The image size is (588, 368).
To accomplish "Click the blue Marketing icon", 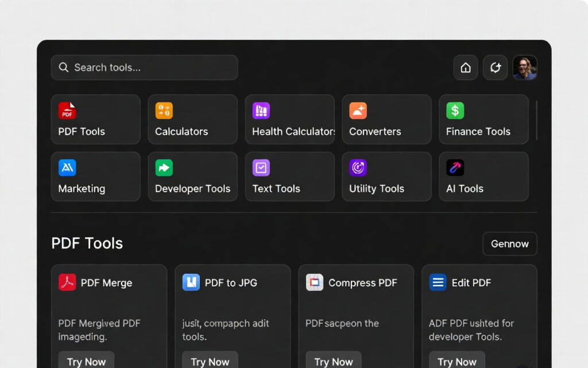I will click(67, 167).
